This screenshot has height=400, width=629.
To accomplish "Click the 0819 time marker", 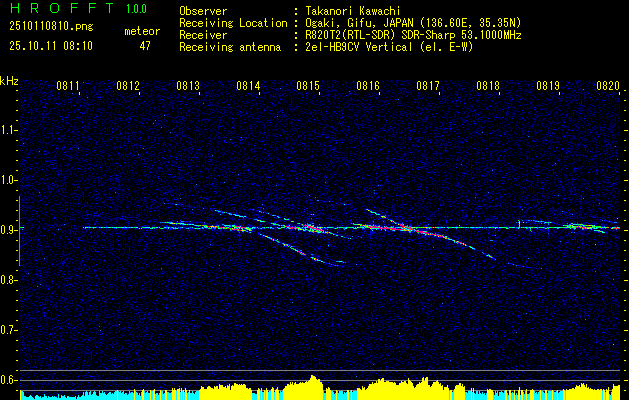I will click(548, 85).
